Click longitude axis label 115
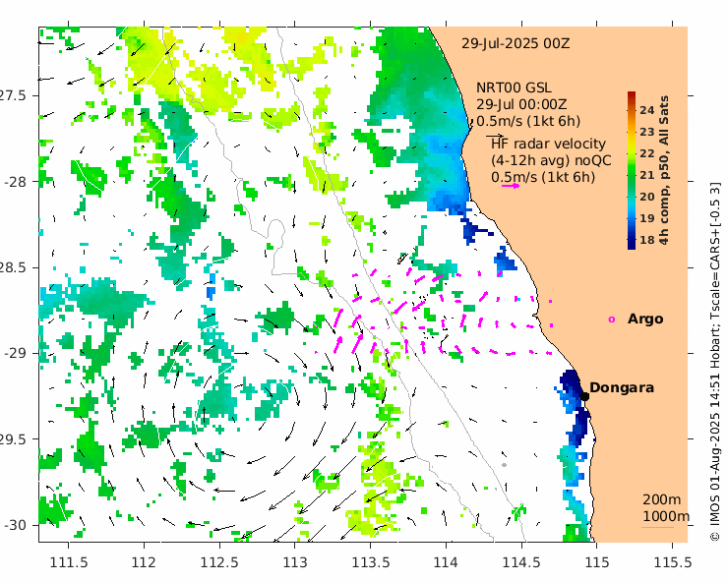 597,562
